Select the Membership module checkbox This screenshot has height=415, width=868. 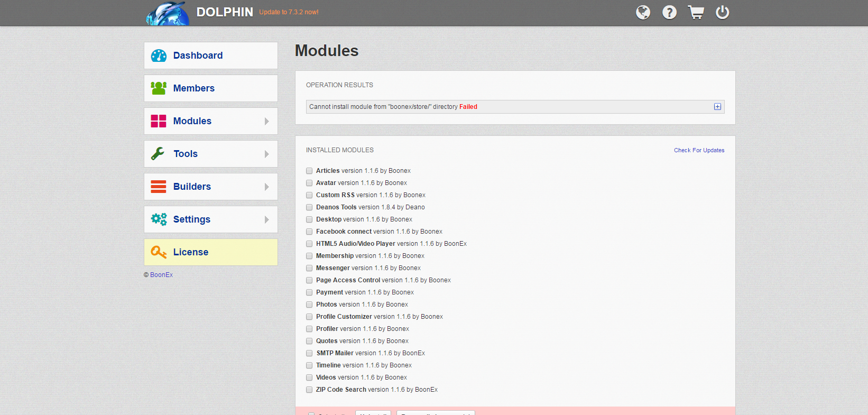click(x=309, y=256)
